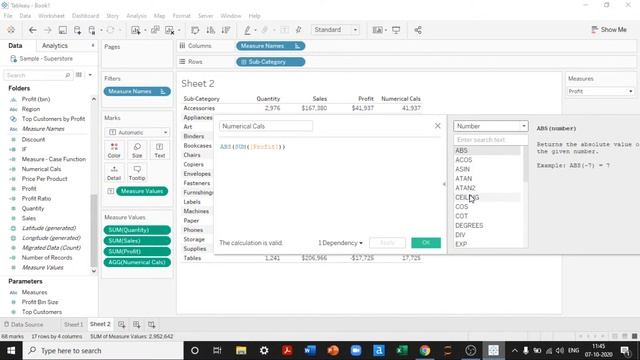Click the New Data Source icon

[78, 30]
